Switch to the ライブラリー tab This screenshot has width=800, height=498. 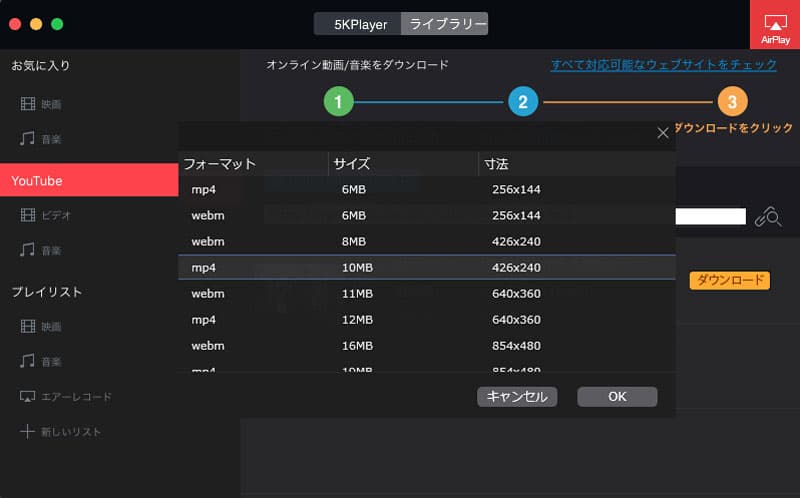[445, 24]
